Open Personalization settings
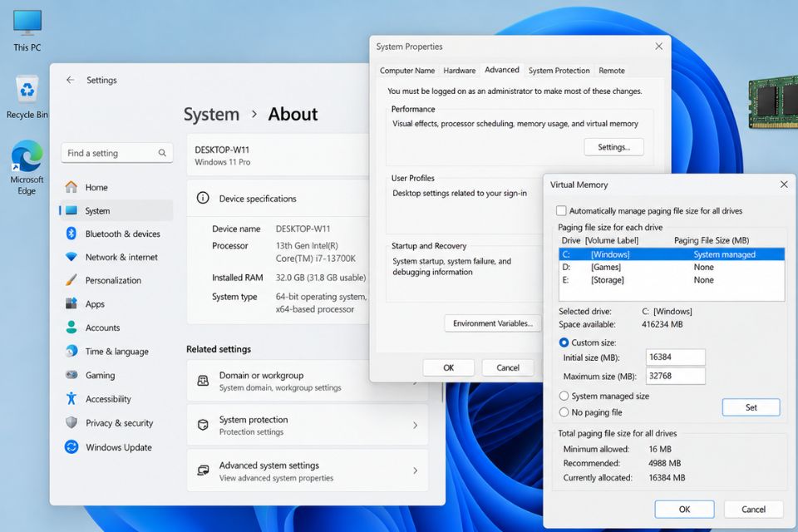Viewport: 798px width, 532px height. point(116,280)
